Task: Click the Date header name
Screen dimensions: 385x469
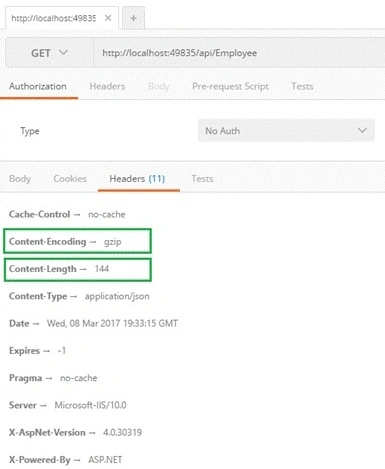Action: [19, 323]
